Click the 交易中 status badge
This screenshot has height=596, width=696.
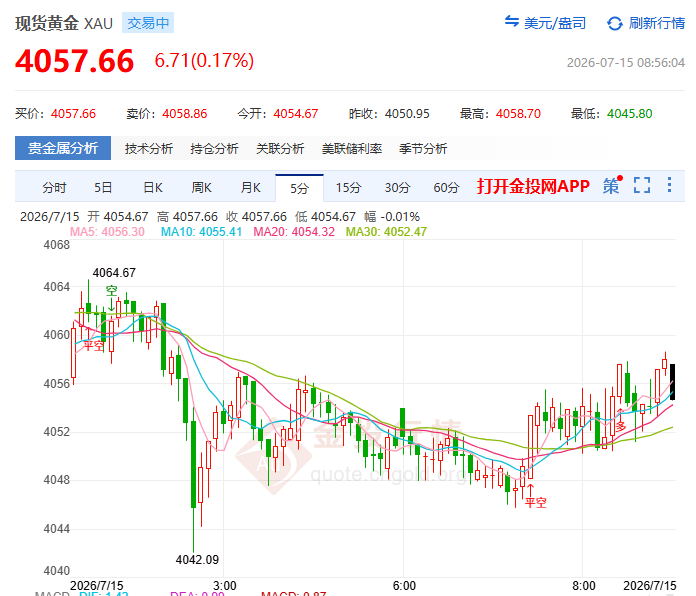coord(148,23)
